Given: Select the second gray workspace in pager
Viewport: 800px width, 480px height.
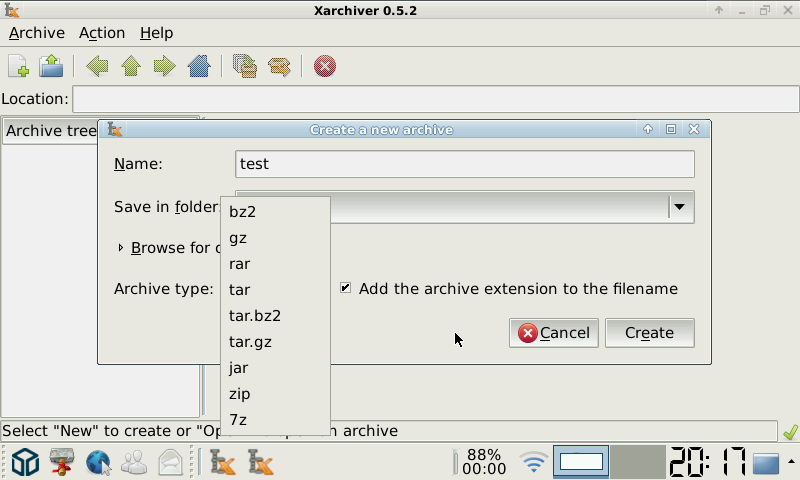Looking at the screenshot, I should 637,462.
